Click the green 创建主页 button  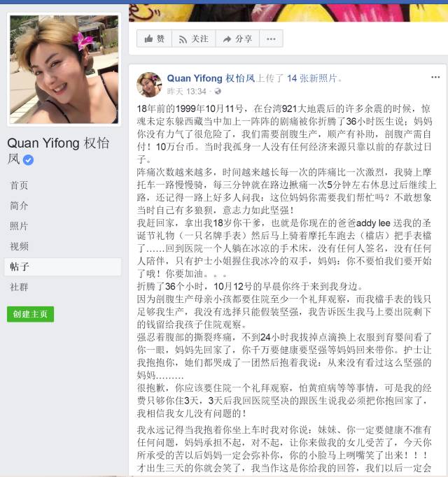[x=31, y=314]
